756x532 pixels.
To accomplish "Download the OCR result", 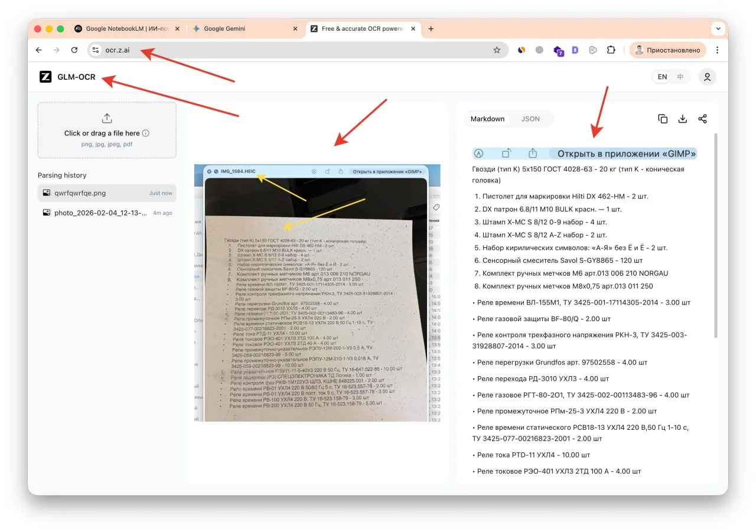I will pyautogui.click(x=682, y=119).
